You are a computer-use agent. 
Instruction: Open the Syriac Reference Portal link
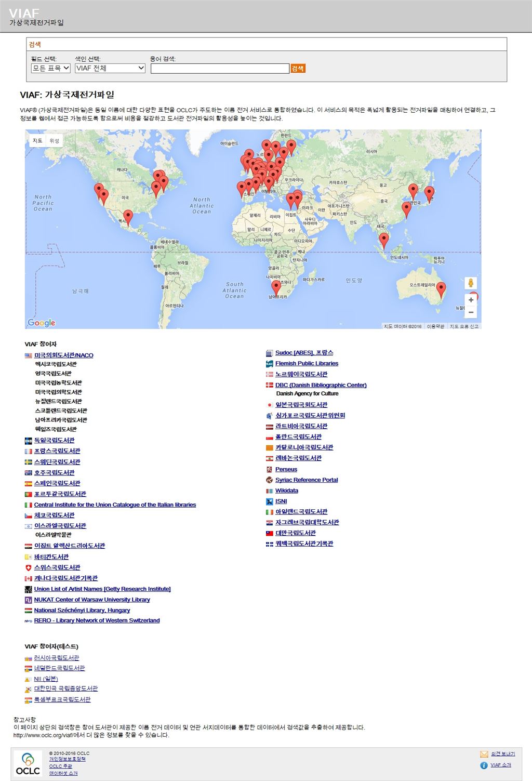[x=307, y=480]
